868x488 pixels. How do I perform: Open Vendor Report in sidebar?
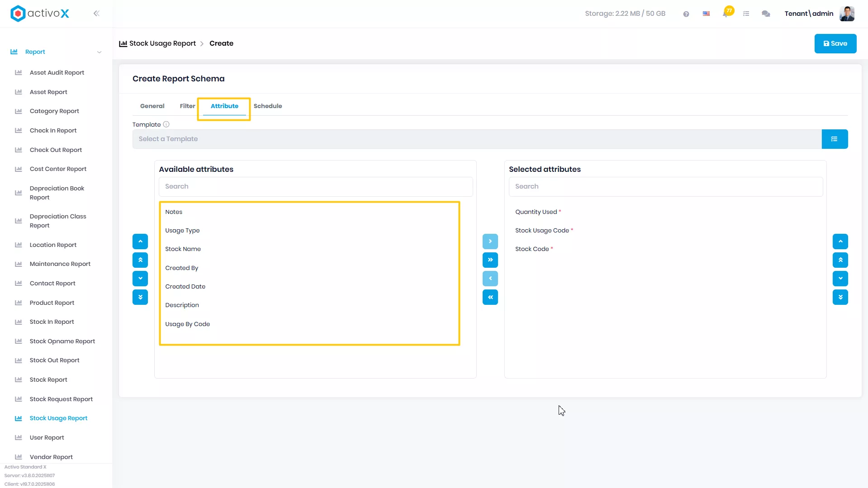click(x=51, y=457)
